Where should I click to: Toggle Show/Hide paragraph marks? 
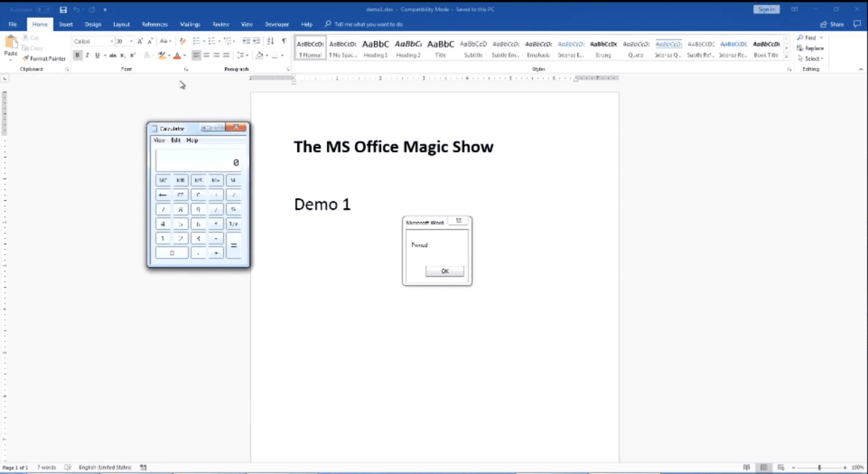(284, 41)
